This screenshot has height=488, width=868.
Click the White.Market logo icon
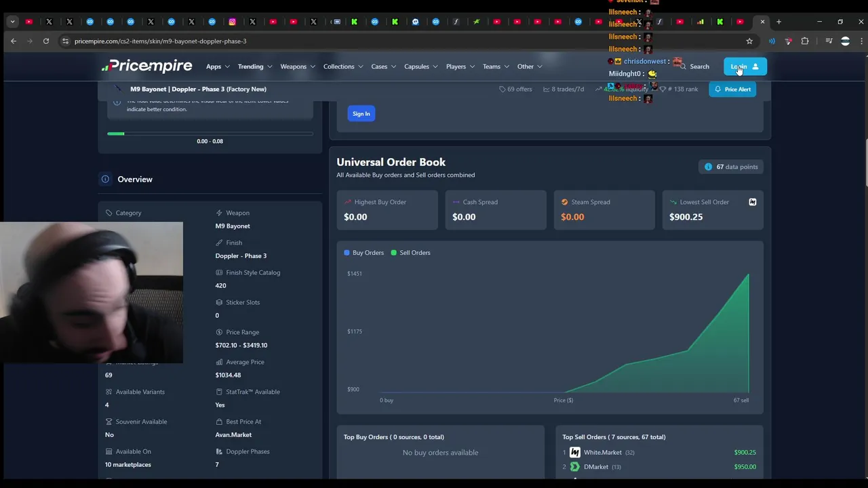[x=575, y=452]
